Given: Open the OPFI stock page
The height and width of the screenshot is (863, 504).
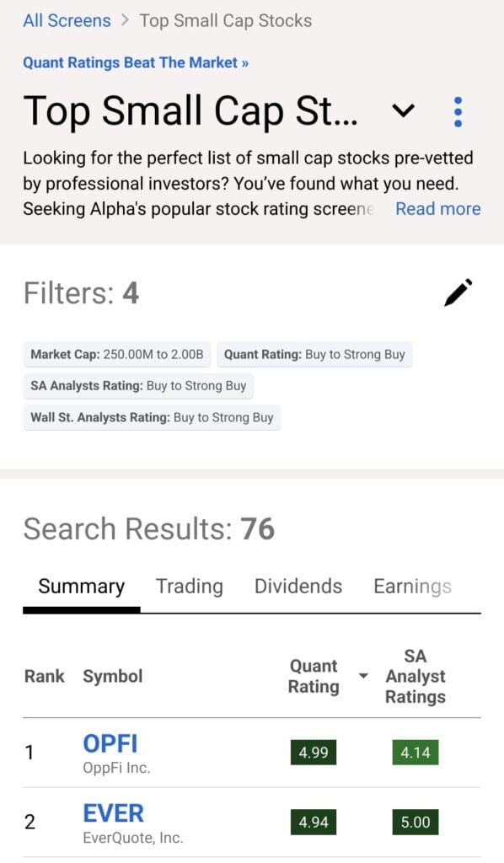Looking at the screenshot, I should (110, 743).
